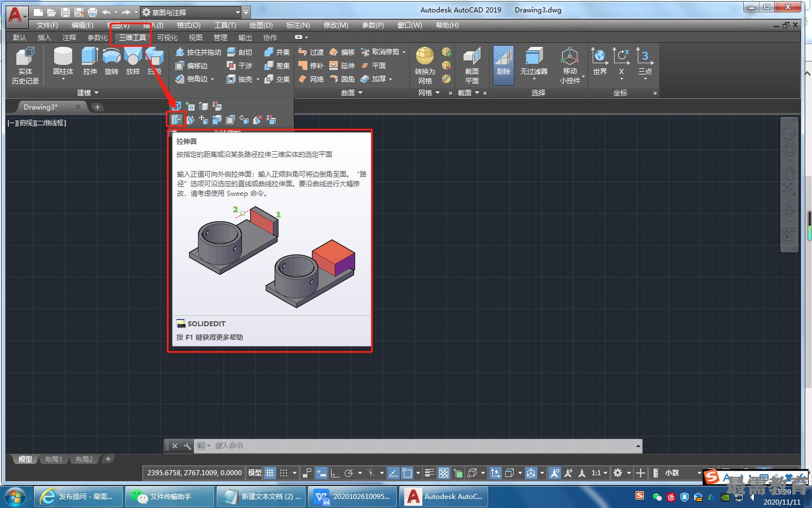The image size is (812, 508).
Task: Toggle selection cycling in status bar
Action: tap(458, 473)
